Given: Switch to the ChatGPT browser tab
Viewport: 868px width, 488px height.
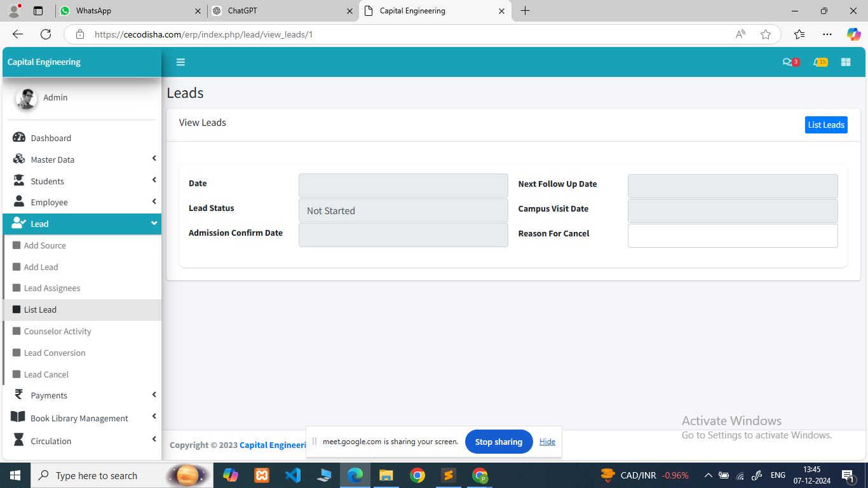Looking at the screenshot, I should coord(280,11).
